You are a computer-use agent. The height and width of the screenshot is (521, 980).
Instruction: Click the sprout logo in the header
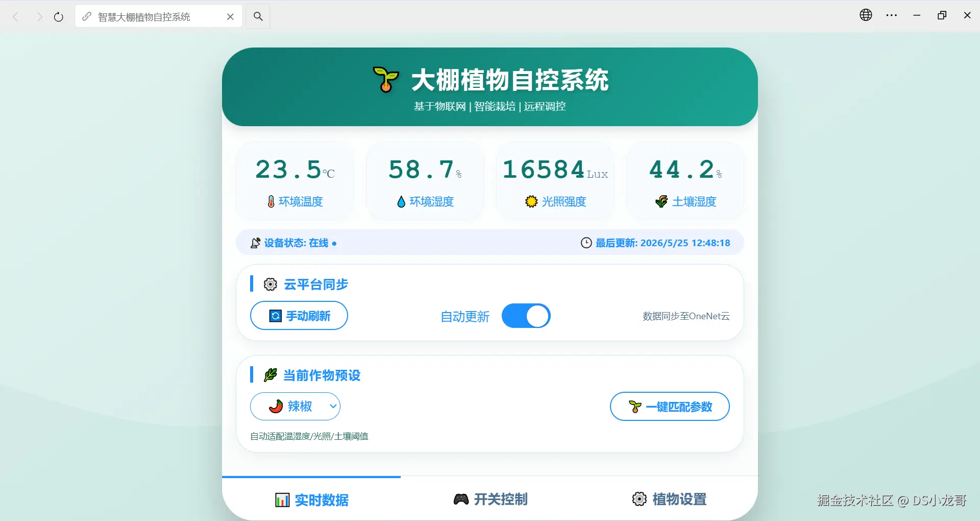386,80
